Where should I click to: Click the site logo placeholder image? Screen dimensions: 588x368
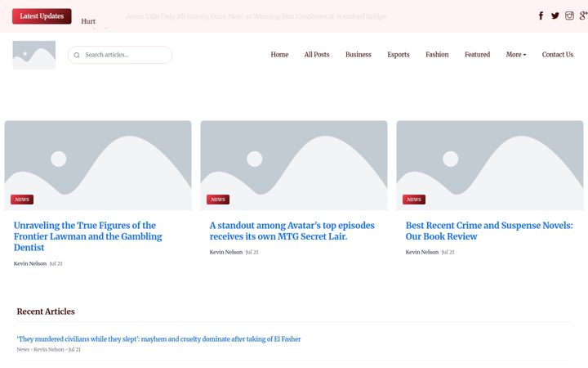click(34, 56)
